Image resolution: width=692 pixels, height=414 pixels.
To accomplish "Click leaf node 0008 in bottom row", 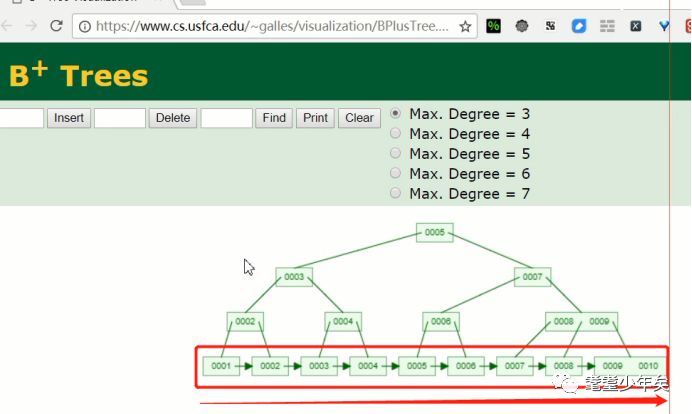I will [564, 366].
